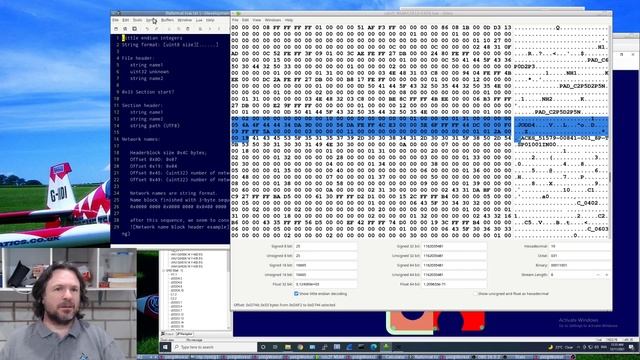Click the Octal value field
Screen dimensions: 640x360
click(x=580, y=256)
